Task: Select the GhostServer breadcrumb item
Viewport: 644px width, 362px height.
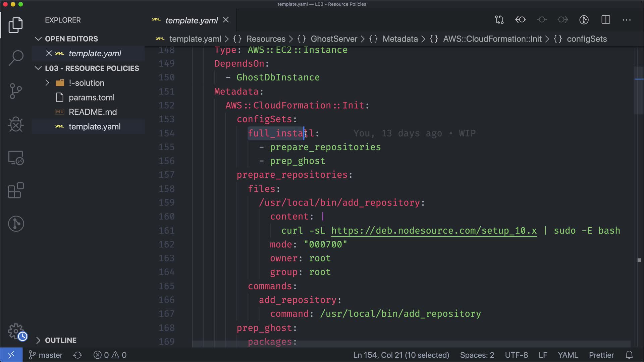Action: click(334, 39)
